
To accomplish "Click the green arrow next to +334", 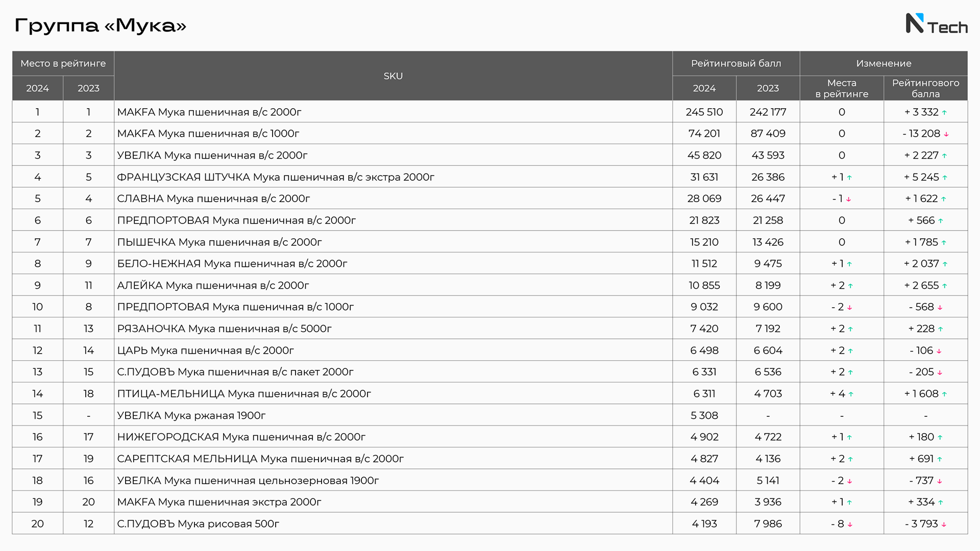I will click(941, 503).
